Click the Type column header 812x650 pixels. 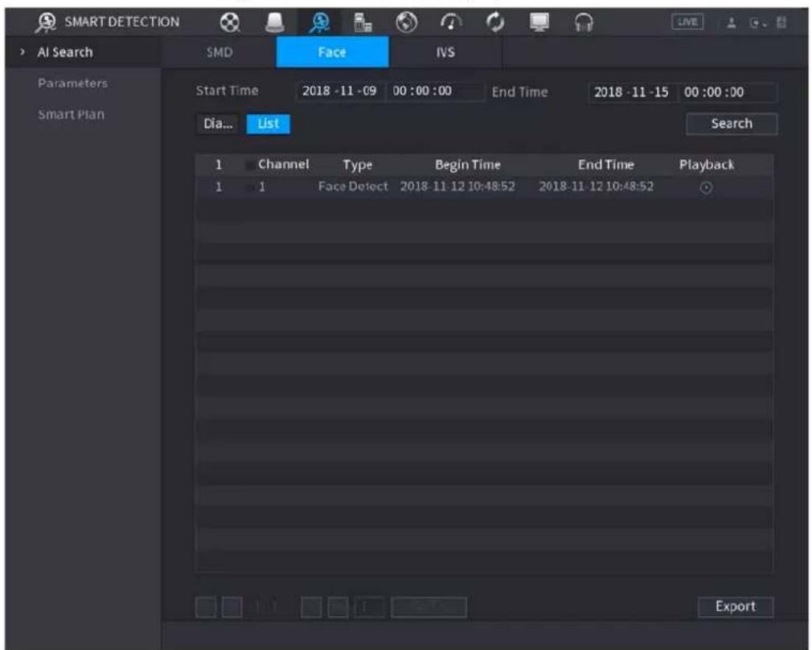pos(357,165)
